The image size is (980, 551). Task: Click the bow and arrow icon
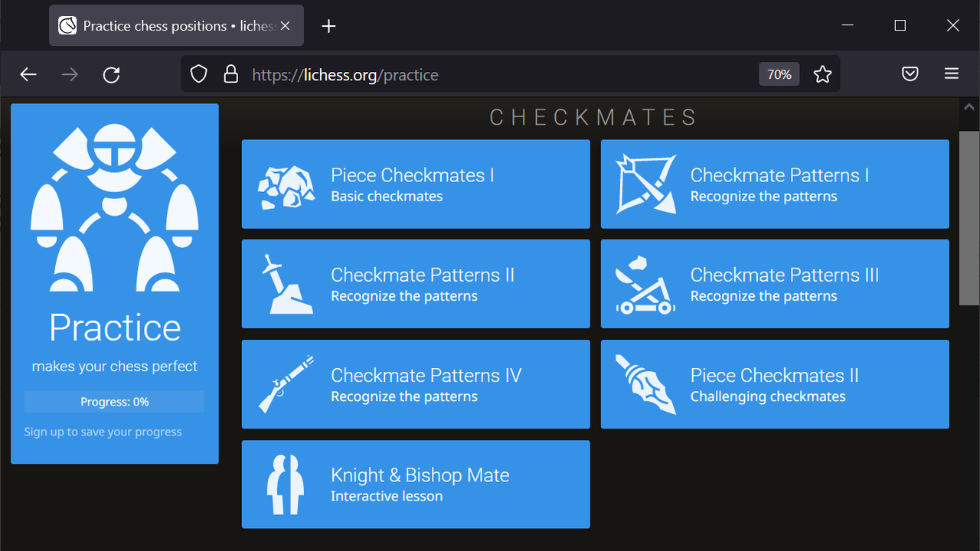646,184
